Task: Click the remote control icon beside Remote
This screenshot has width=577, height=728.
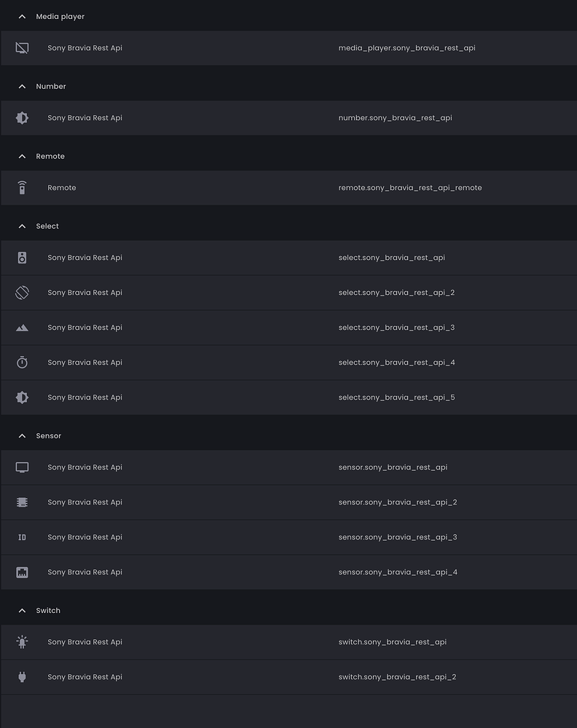Action: [22, 188]
